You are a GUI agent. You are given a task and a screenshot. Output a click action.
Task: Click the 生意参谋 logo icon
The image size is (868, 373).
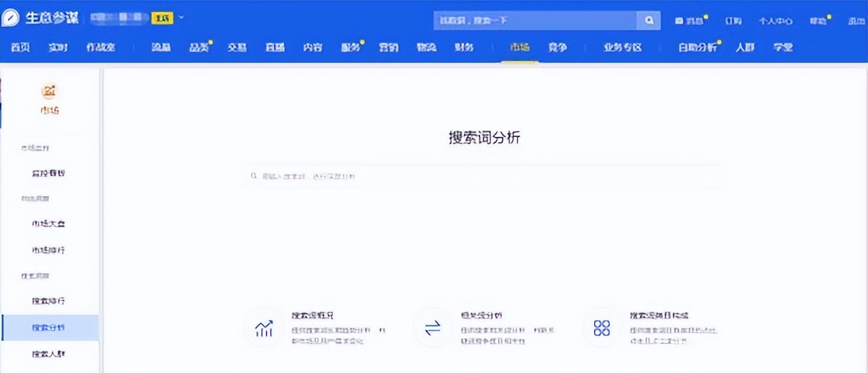[x=11, y=18]
